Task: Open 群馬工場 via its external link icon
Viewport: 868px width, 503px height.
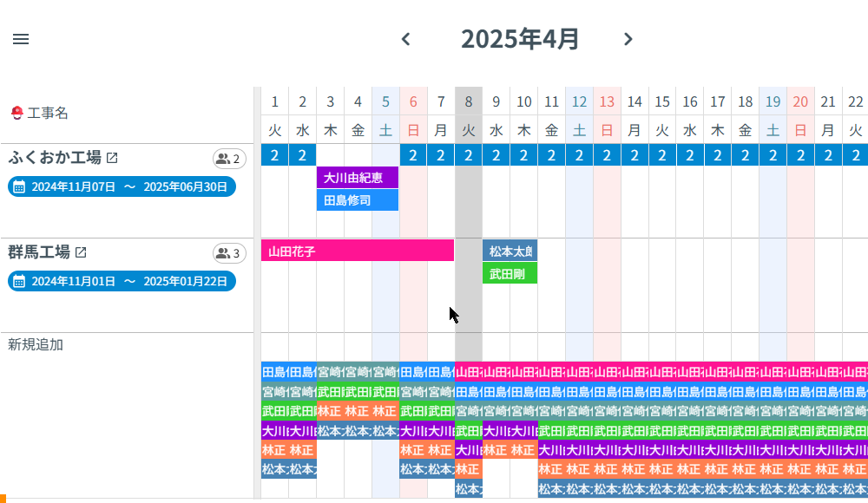Action: 82,252
